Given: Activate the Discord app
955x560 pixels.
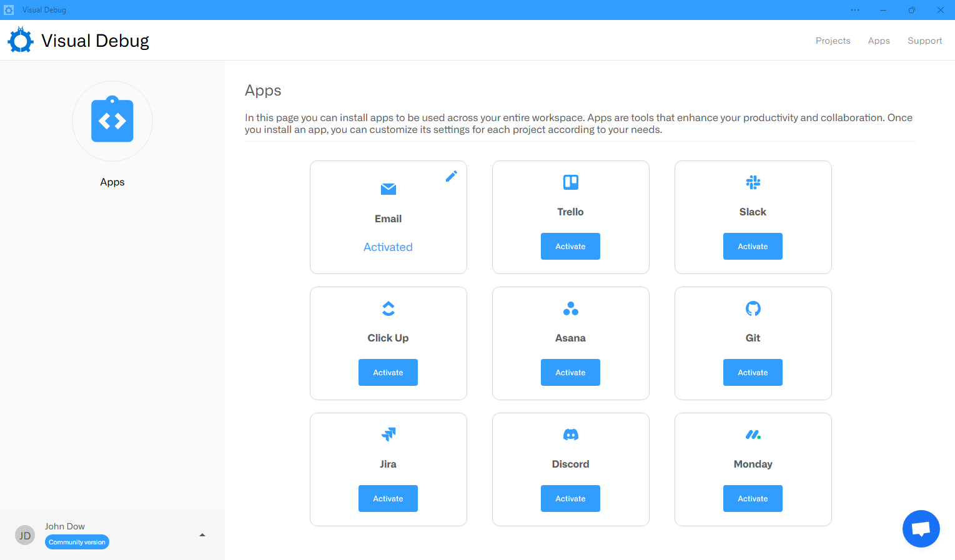Looking at the screenshot, I should pyautogui.click(x=570, y=498).
